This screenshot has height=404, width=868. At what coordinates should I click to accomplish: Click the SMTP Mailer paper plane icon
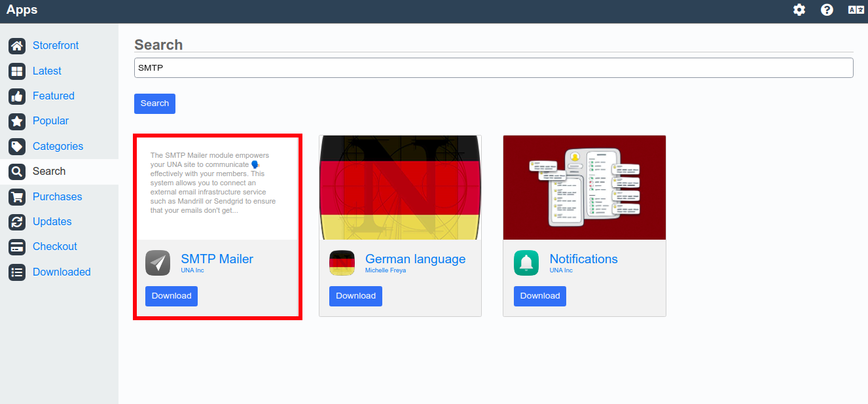[158, 263]
